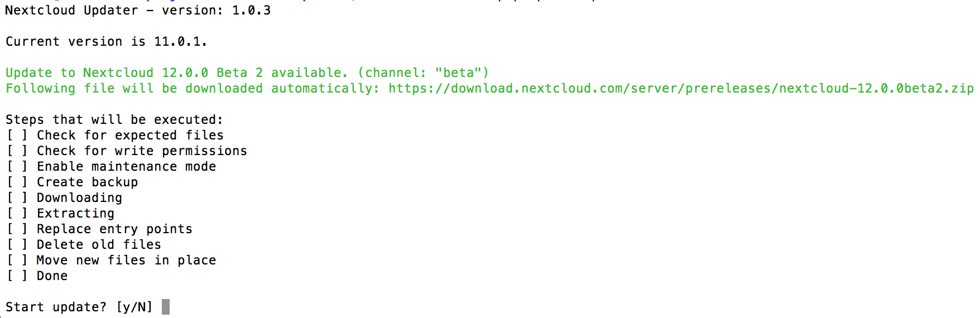Image resolution: width=980 pixels, height=318 pixels.
Task: Click the Following file will be downloaded text
Action: pyautogui.click(x=190, y=89)
